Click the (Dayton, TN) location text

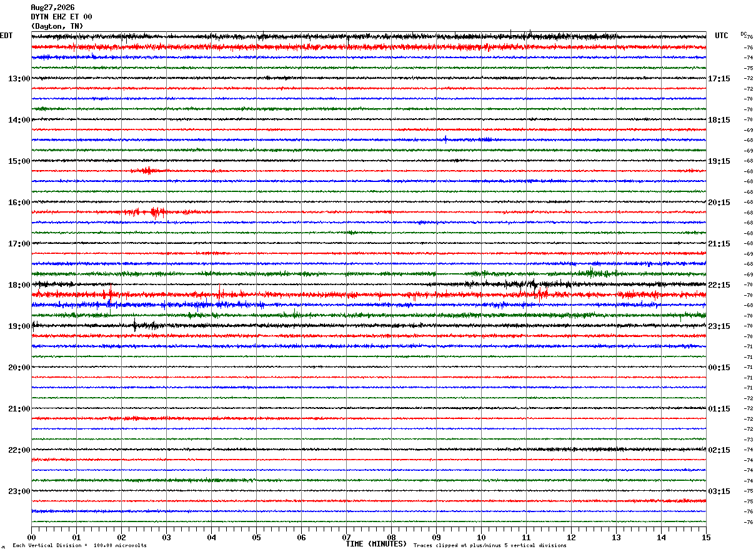tap(57, 26)
